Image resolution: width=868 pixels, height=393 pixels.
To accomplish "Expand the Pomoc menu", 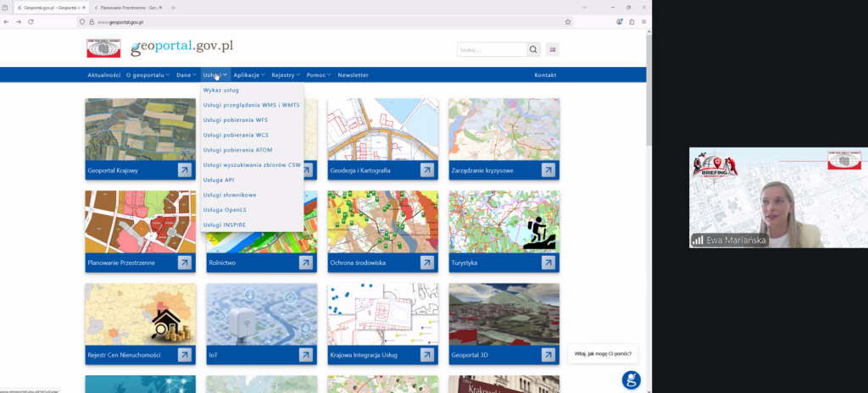I will point(319,75).
